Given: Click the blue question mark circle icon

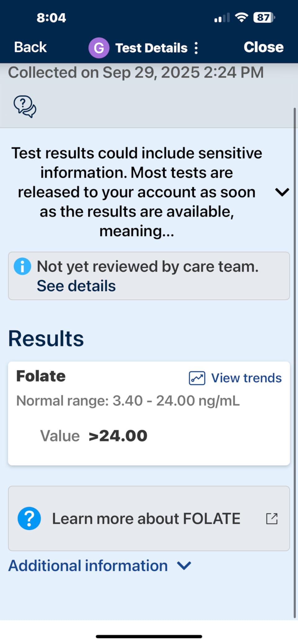Looking at the screenshot, I should (29, 518).
